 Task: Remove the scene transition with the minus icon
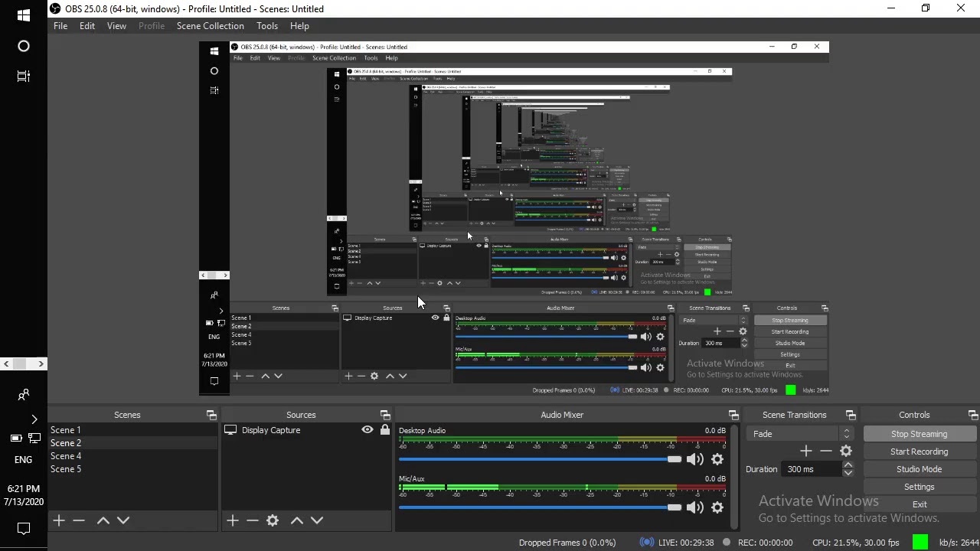pyautogui.click(x=825, y=452)
